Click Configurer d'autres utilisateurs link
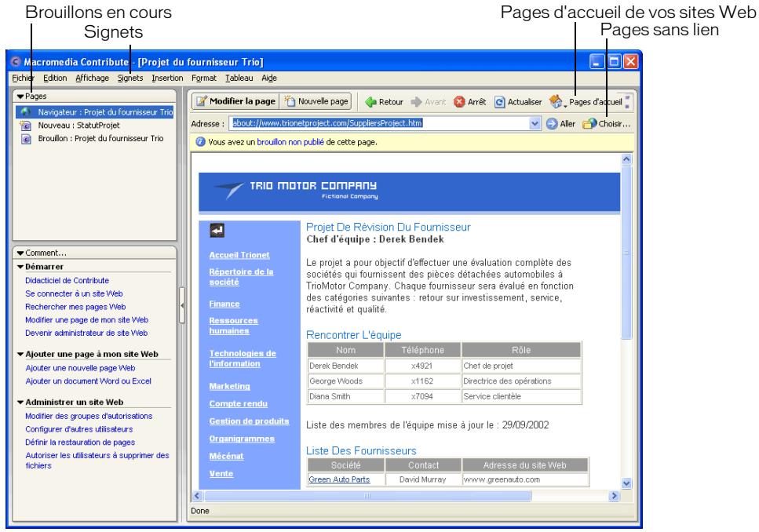The width and height of the screenshot is (759, 532). point(79,429)
